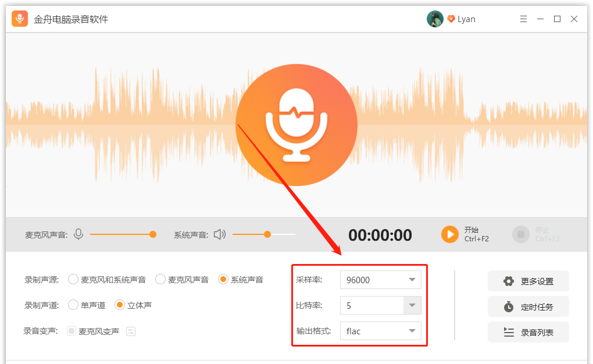Open voice changer settings icon next to 麦克风变声
Image resolution: width=593 pixels, height=364 pixels.
pyautogui.click(x=130, y=331)
